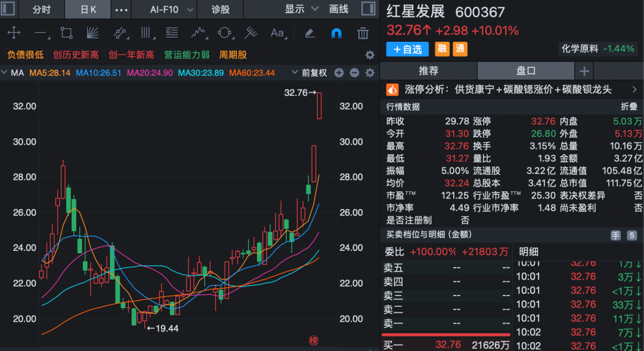The image size is (644, 351).
Task: Click the +自选 add to watchlist button
Action: tap(407, 49)
